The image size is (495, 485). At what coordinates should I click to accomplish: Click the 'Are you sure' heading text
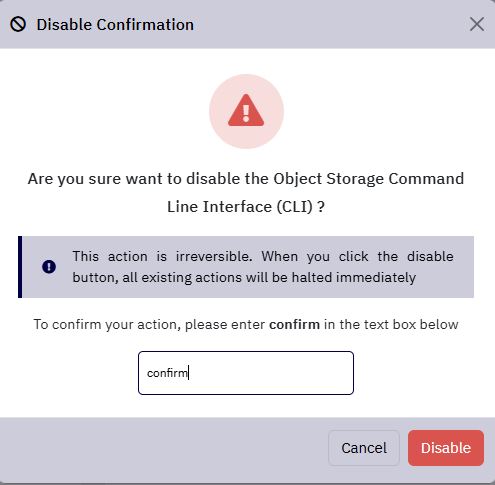tap(246, 179)
